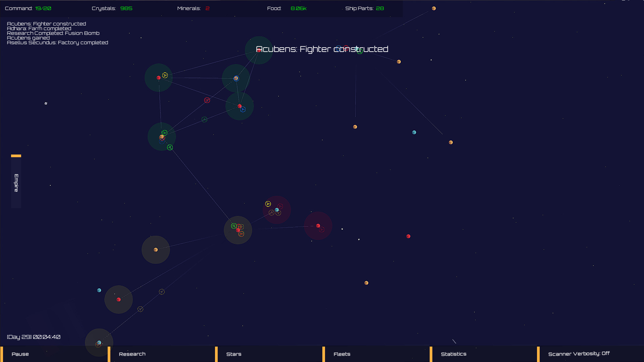
Task: Toggle Scanner Verbosity setting
Action: [x=590, y=354]
